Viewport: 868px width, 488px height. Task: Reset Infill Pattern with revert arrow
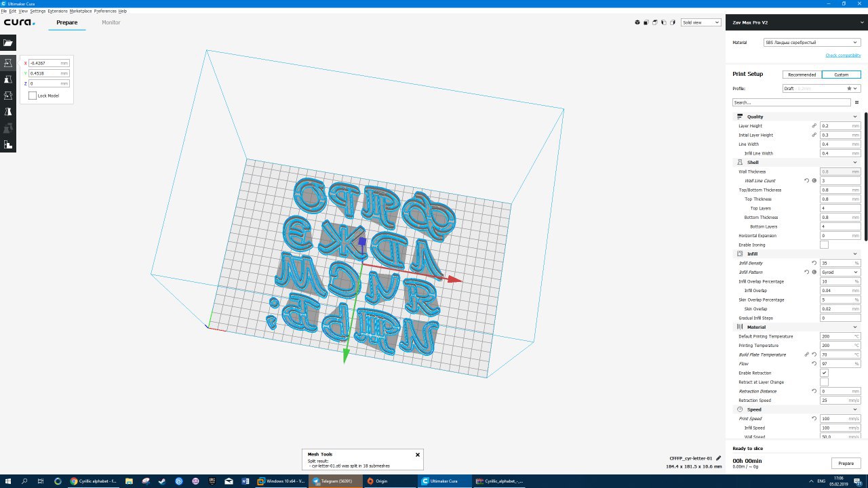coord(807,272)
